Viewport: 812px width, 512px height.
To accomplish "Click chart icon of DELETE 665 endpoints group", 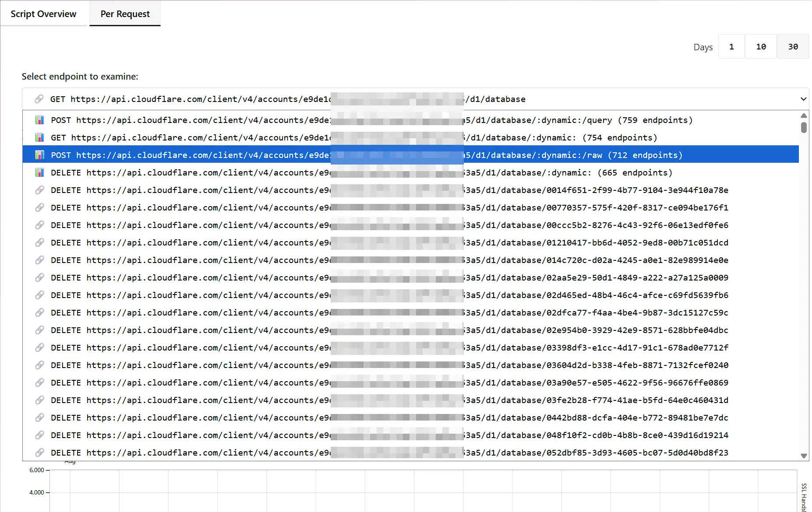I will point(39,172).
